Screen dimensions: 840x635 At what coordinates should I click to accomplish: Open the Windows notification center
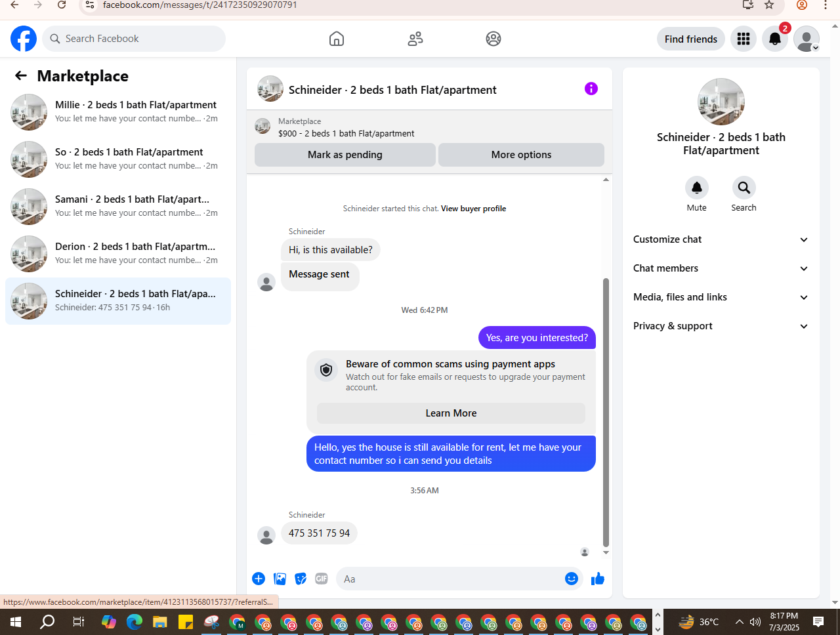pyautogui.click(x=818, y=622)
